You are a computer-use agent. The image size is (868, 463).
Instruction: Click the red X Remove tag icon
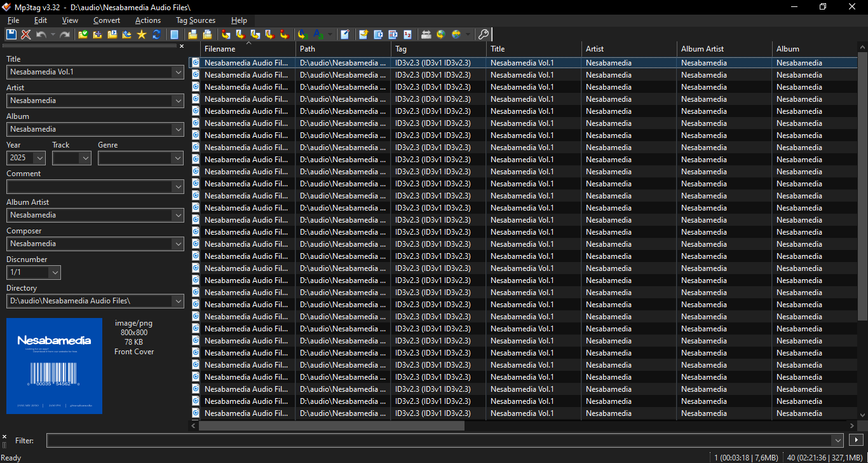(x=26, y=34)
